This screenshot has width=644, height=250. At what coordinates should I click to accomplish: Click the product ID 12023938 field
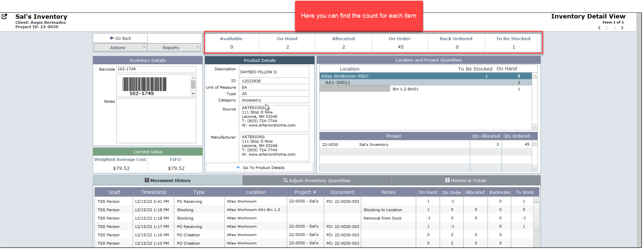(274, 81)
